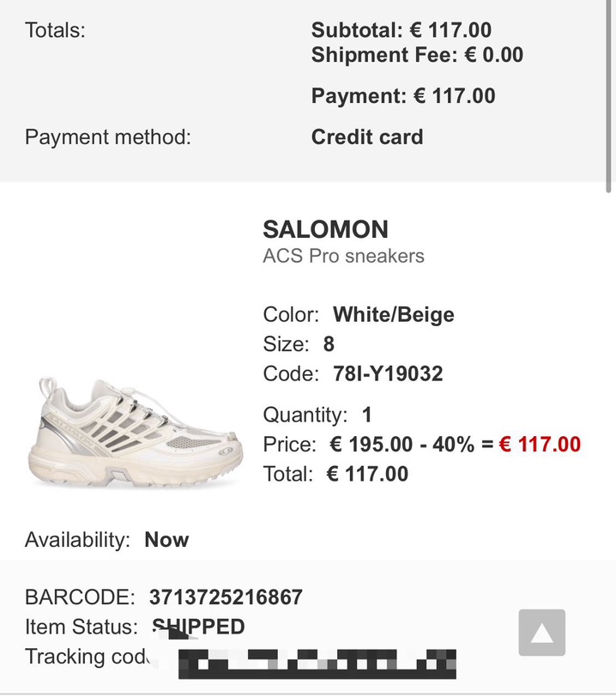The image size is (616, 697).
Task: Open the ACS Pro sneakers product title
Action: tap(343, 256)
